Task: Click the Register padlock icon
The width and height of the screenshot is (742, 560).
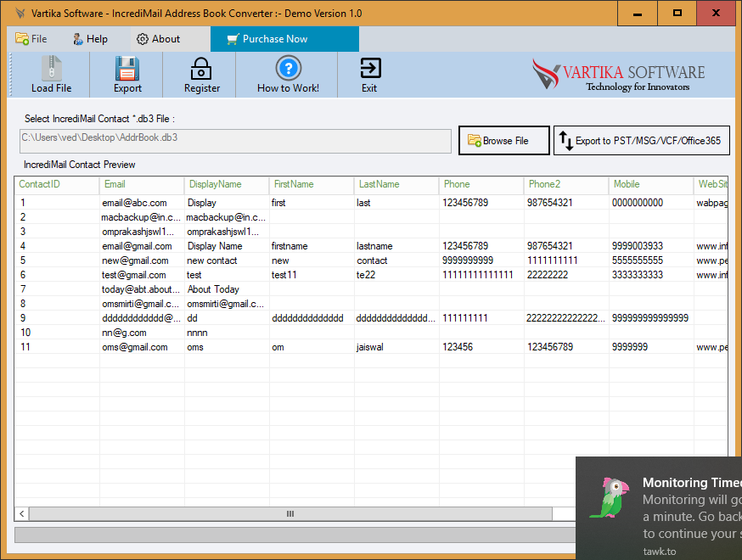Action: (x=201, y=69)
